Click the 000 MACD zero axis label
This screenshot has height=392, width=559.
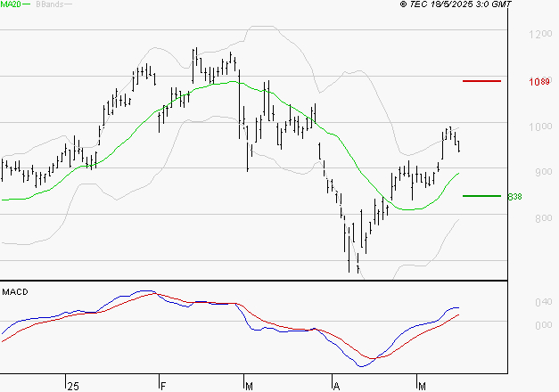click(x=544, y=325)
